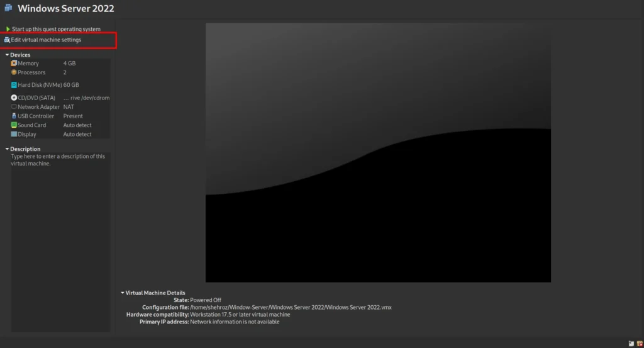Click the rightmost red status bar icon
The width and height of the screenshot is (644, 348).
coord(640,344)
